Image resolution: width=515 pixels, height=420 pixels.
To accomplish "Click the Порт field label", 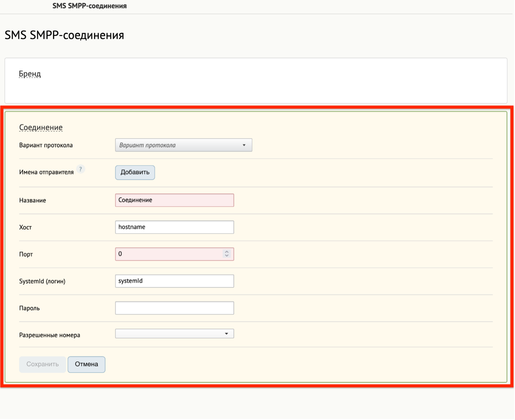I will (26, 254).
